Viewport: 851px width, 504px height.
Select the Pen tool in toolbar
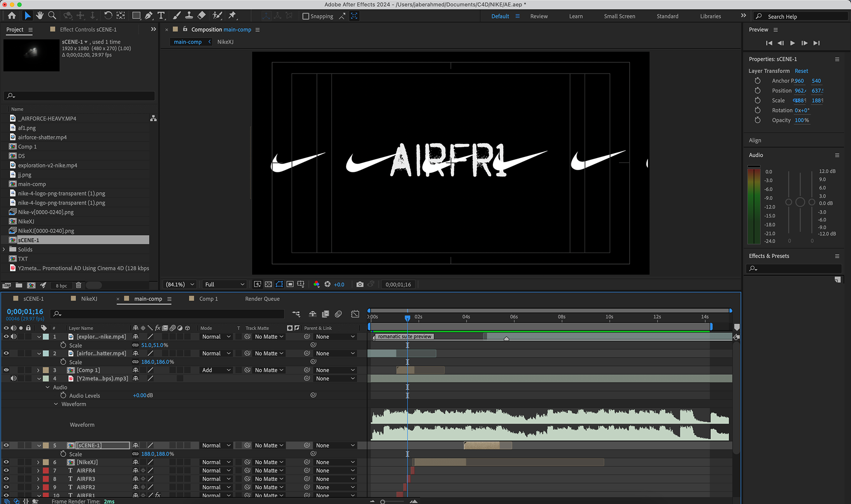149,16
